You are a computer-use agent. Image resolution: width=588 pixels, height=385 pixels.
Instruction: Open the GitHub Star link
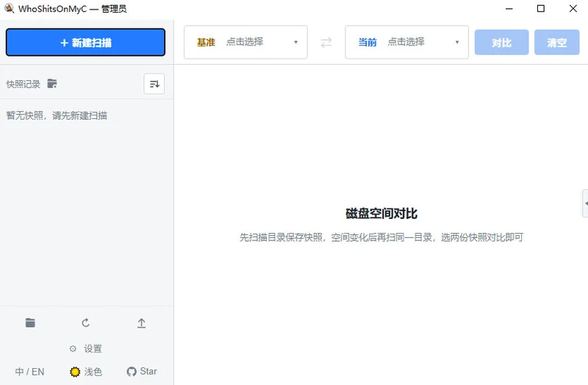click(x=142, y=372)
